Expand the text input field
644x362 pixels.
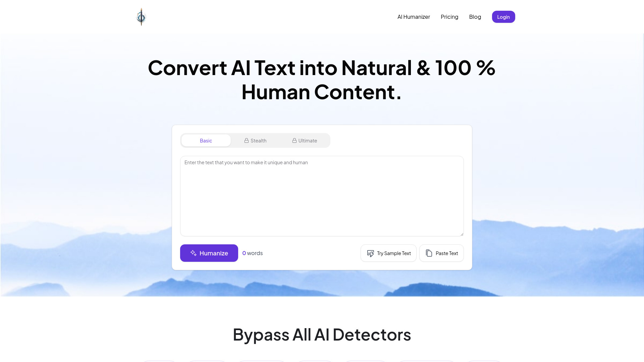click(461, 234)
